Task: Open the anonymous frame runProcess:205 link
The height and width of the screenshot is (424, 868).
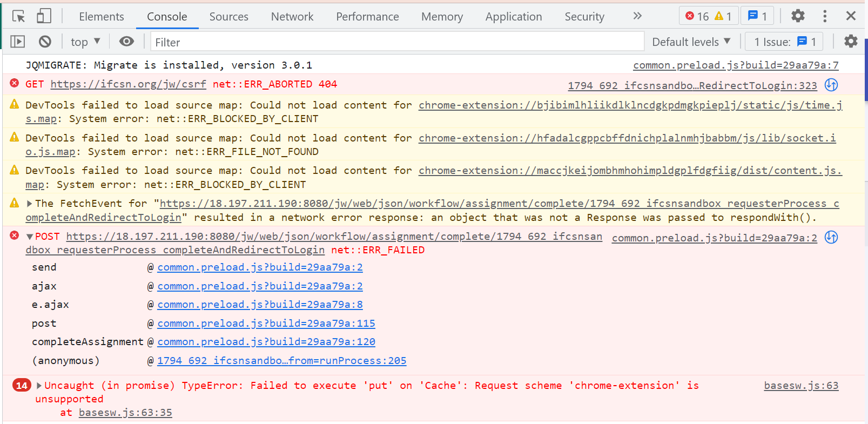Action: click(282, 361)
